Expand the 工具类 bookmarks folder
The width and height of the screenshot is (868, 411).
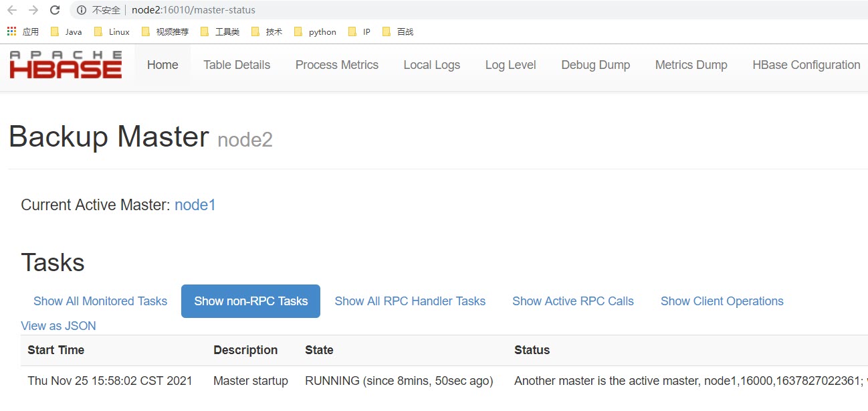pos(220,31)
